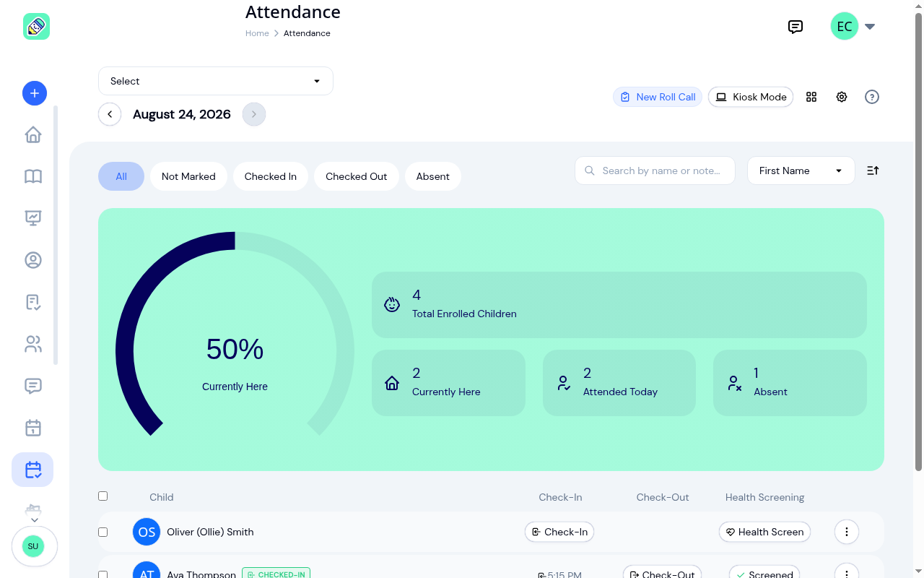Select the Not Marked filter tab

[x=188, y=176]
